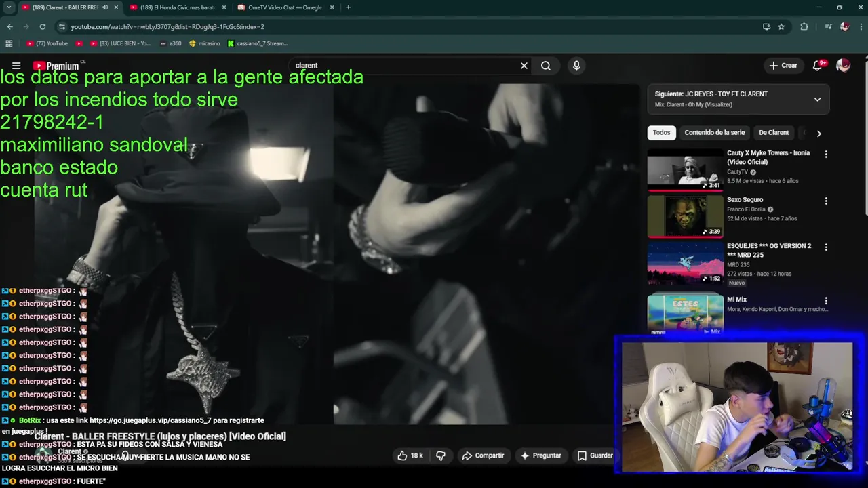Open options for Sexo Seguro video
The width and height of the screenshot is (868, 488).
pyautogui.click(x=826, y=201)
